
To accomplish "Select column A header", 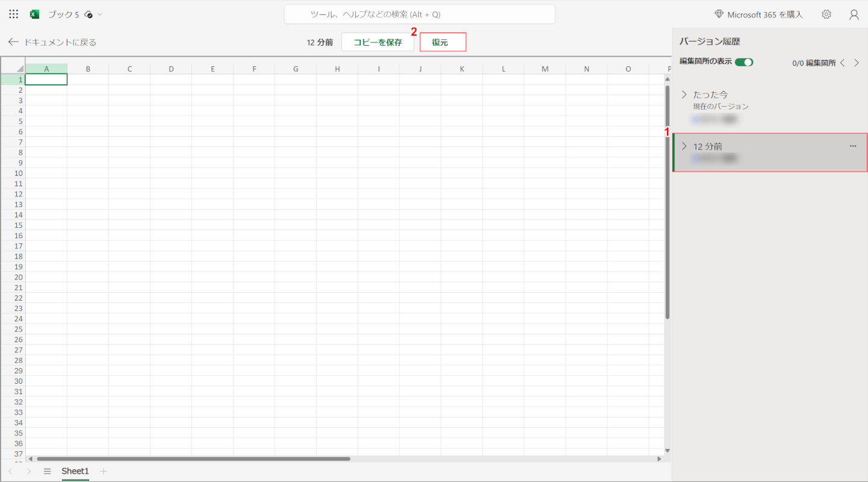I will 46,69.
